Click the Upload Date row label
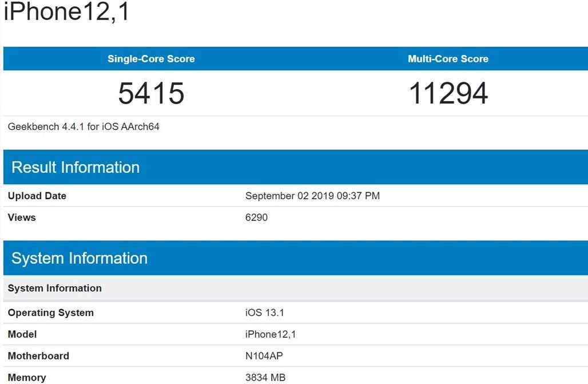Image resolution: width=588 pixels, height=384 pixels. pyautogui.click(x=37, y=196)
